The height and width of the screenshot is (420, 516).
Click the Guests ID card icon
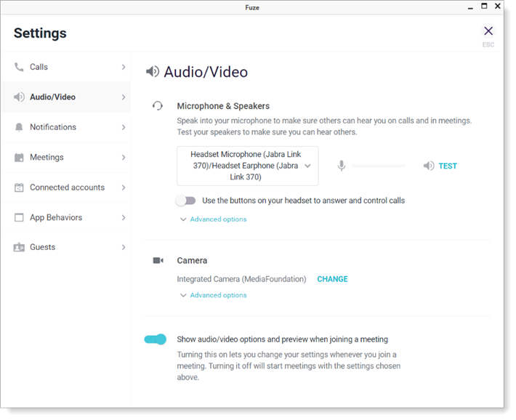pos(19,248)
